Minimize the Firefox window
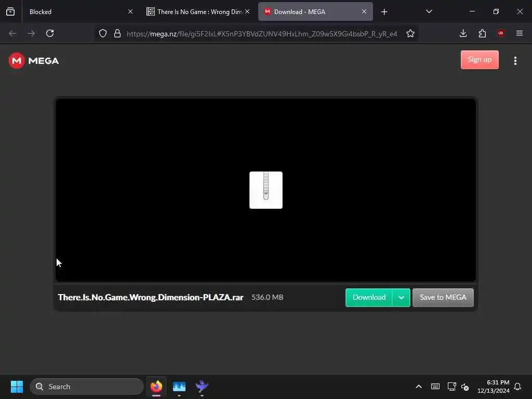 point(472,11)
